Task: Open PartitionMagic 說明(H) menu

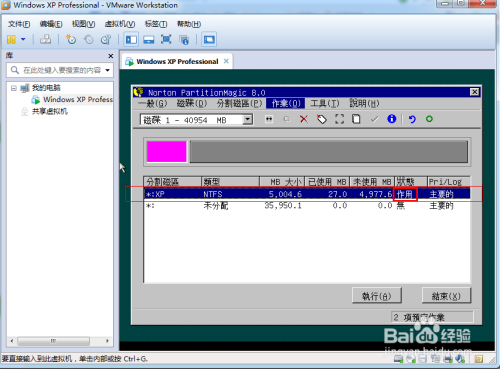Action: [x=364, y=103]
